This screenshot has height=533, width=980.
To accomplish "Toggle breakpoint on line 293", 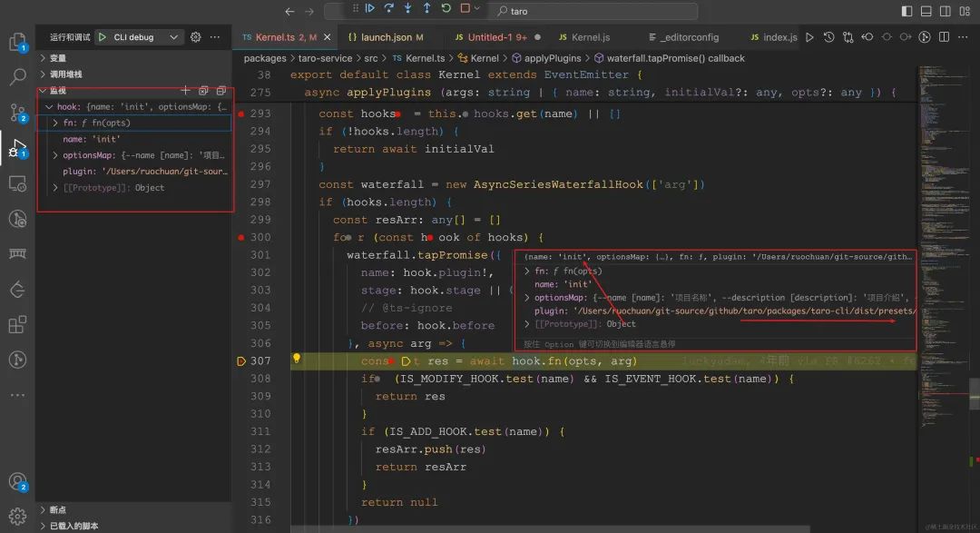I will (x=241, y=114).
